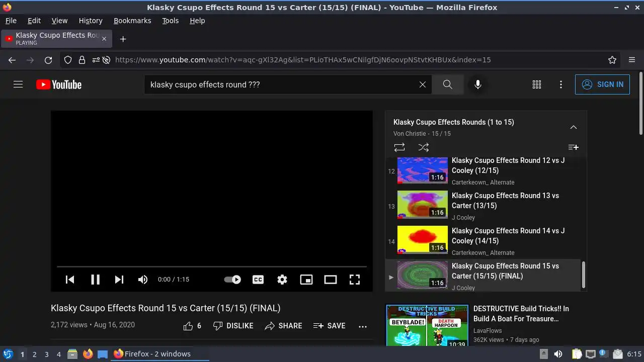
Task: Open YouTube settings three-dot menu
Action: 561,84
